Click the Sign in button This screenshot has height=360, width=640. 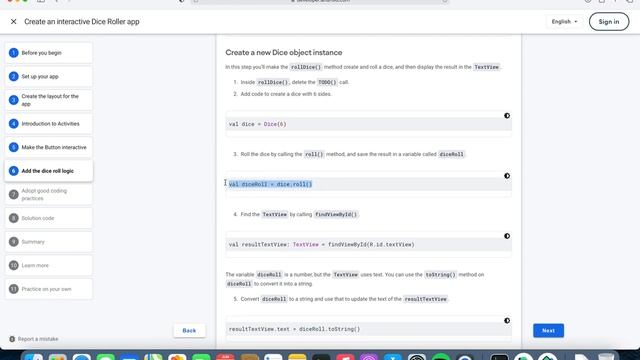tap(609, 22)
